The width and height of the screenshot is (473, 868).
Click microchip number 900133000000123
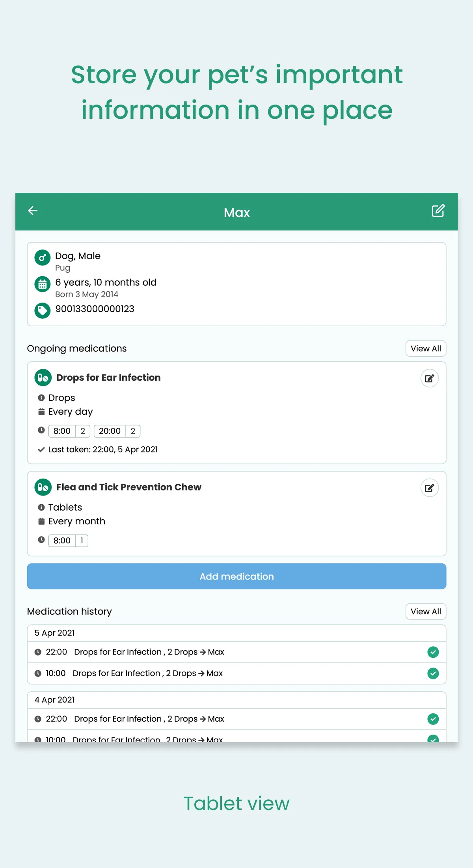pos(95,309)
